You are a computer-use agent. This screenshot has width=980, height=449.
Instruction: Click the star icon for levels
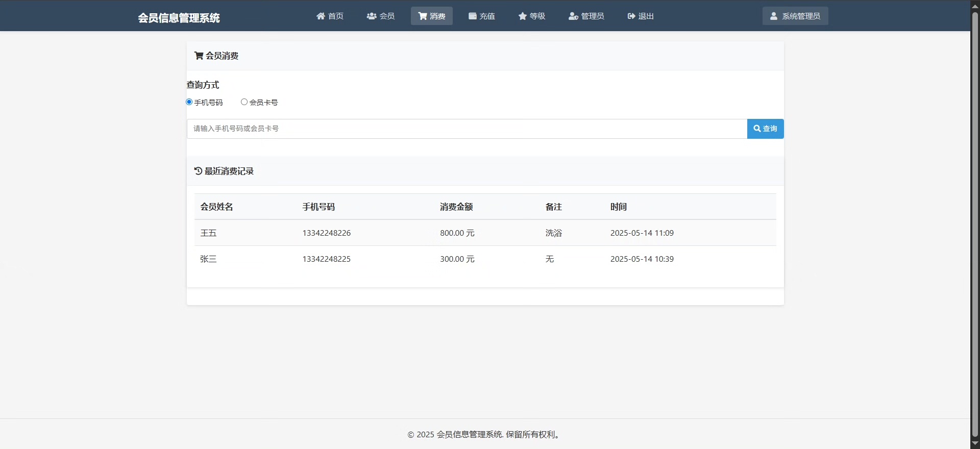pyautogui.click(x=523, y=16)
